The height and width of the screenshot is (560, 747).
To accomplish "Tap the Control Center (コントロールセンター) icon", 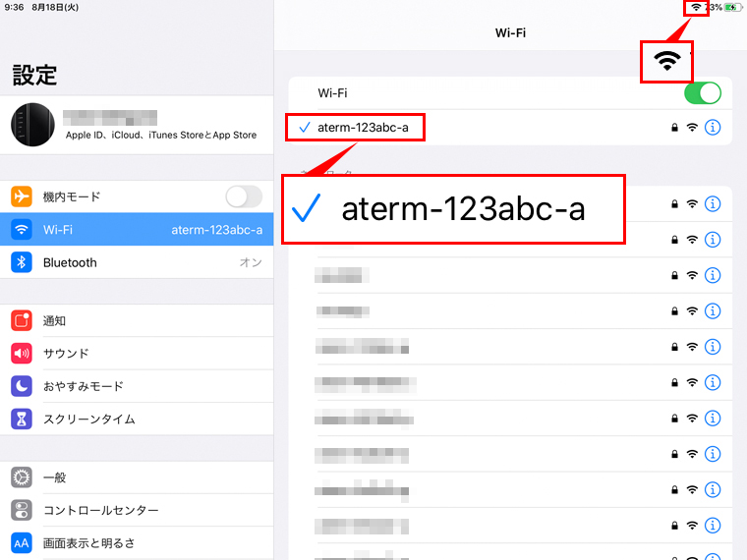I will pos(22,510).
